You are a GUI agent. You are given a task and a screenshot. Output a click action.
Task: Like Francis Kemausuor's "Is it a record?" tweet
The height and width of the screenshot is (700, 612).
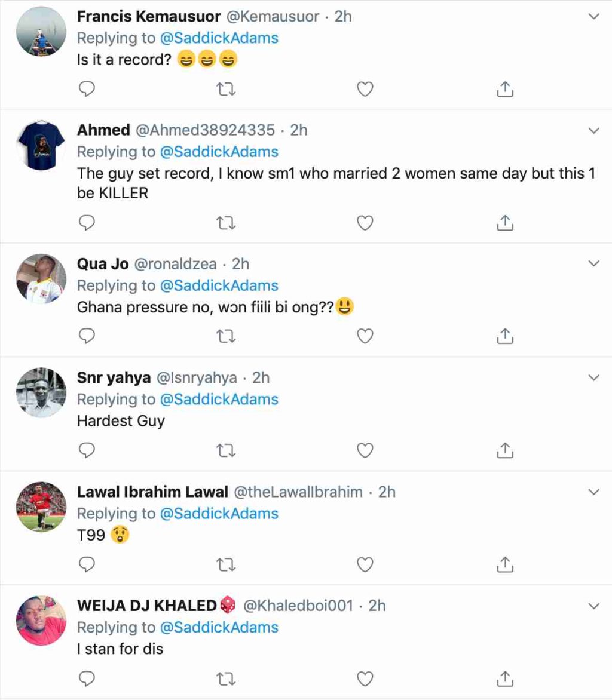point(365,90)
